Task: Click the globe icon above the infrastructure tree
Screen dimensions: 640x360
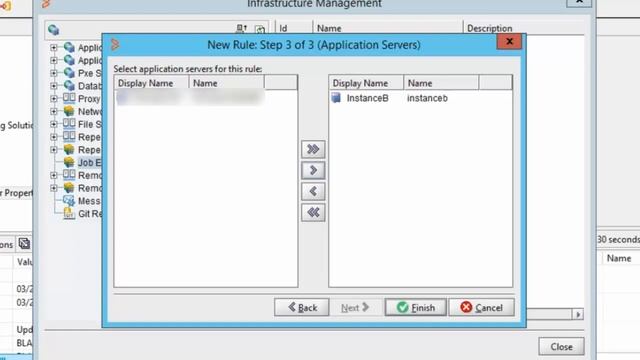Action: (x=53, y=29)
